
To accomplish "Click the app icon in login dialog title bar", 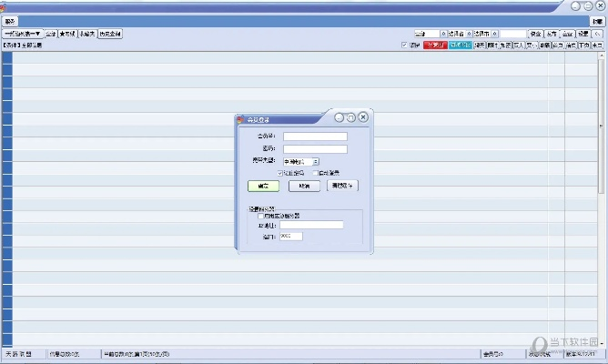I will click(x=239, y=118).
